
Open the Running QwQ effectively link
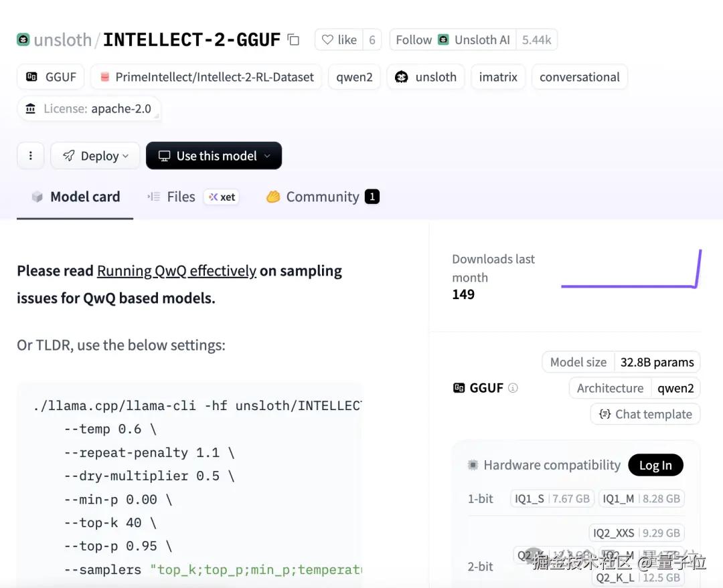point(177,271)
